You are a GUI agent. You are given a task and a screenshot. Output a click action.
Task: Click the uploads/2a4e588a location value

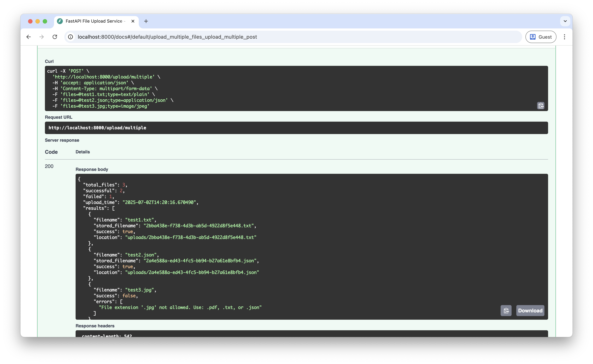pyautogui.click(x=192, y=272)
